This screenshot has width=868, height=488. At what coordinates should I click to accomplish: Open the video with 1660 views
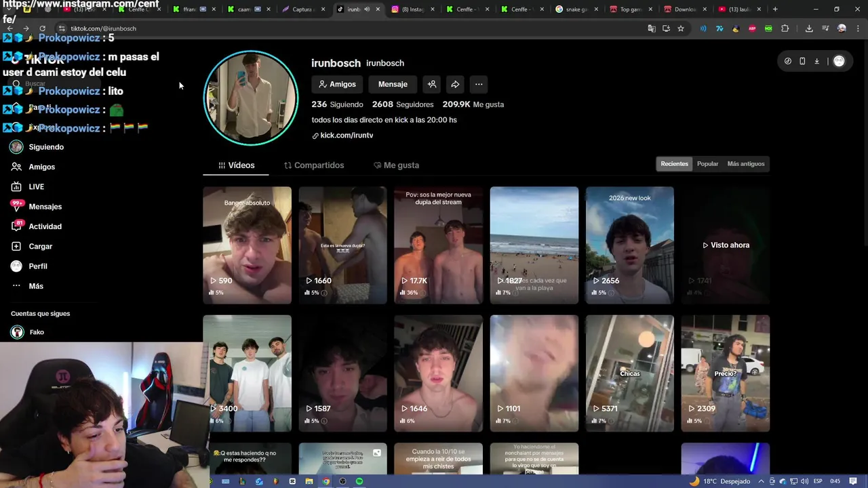[x=342, y=245]
